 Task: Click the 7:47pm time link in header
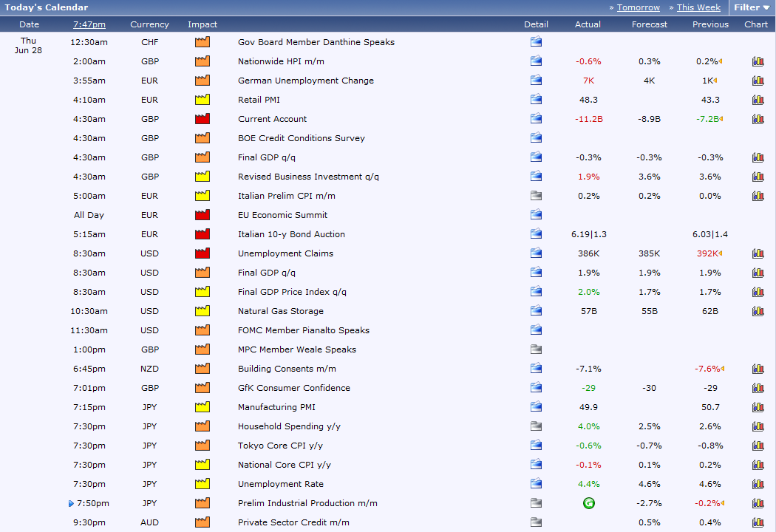pos(89,24)
